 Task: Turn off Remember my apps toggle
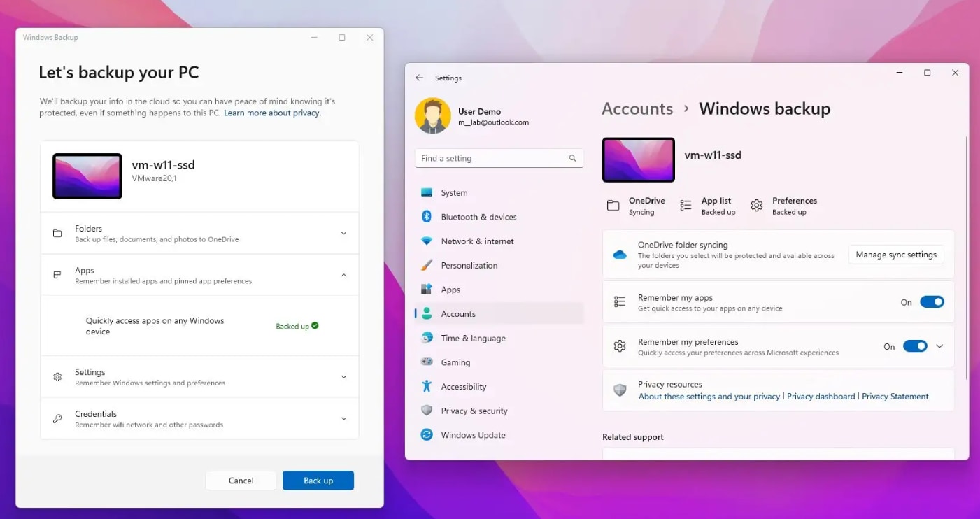(x=932, y=302)
